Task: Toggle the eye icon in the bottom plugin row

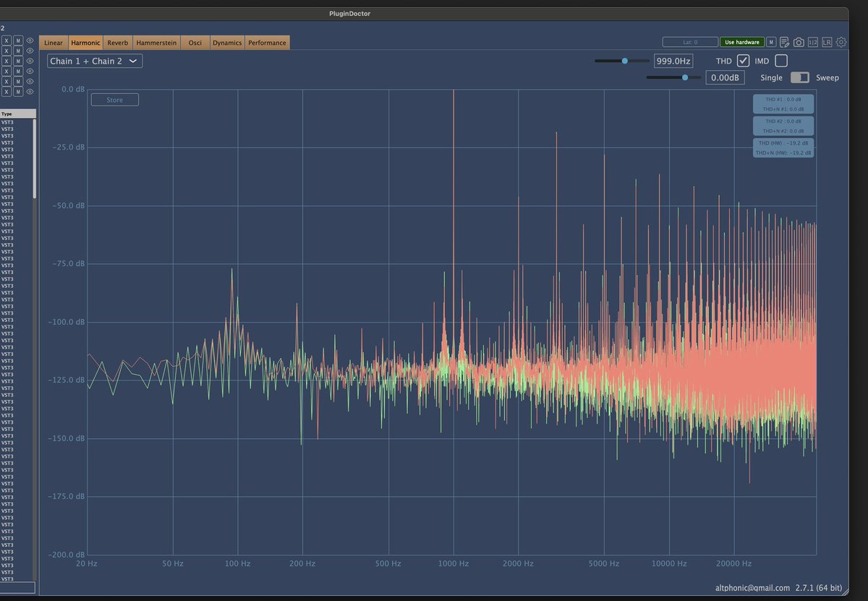Action: point(30,91)
